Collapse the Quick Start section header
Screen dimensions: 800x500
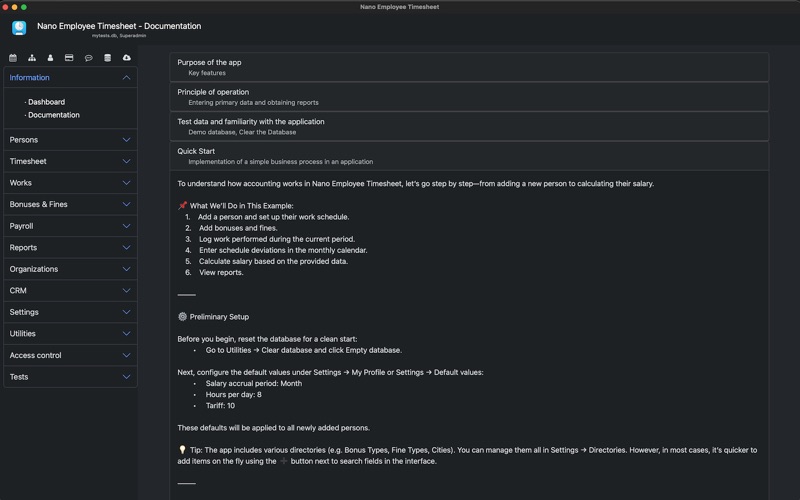click(469, 156)
